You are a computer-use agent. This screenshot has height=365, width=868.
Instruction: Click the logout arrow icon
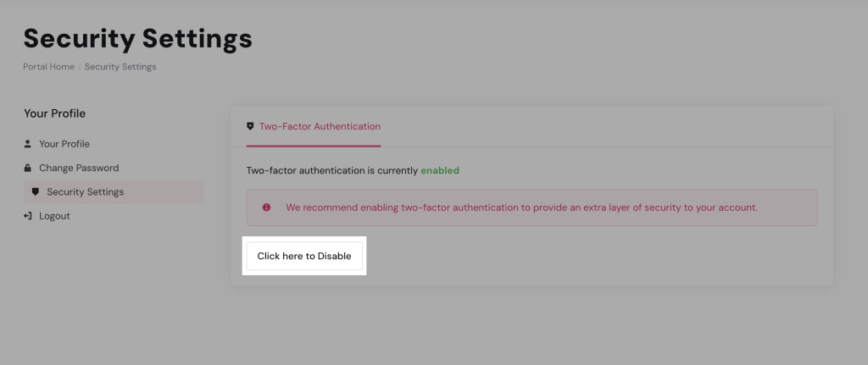[x=28, y=216]
